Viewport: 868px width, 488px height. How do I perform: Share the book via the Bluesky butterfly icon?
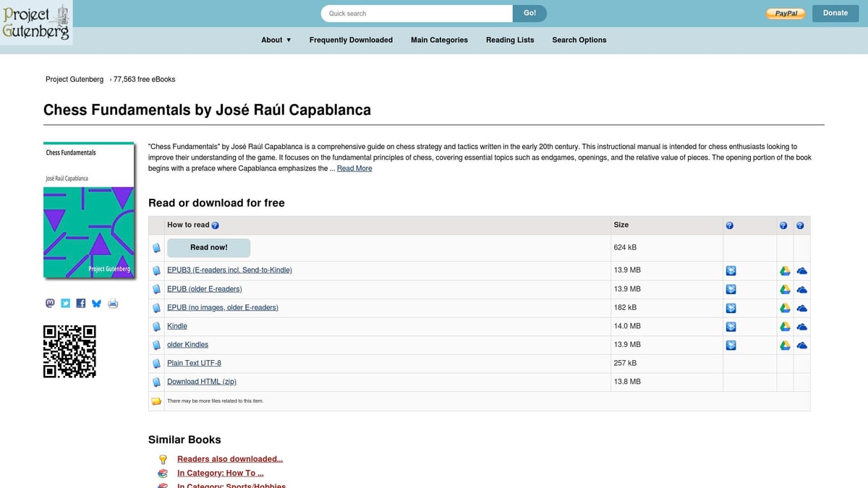click(x=96, y=303)
